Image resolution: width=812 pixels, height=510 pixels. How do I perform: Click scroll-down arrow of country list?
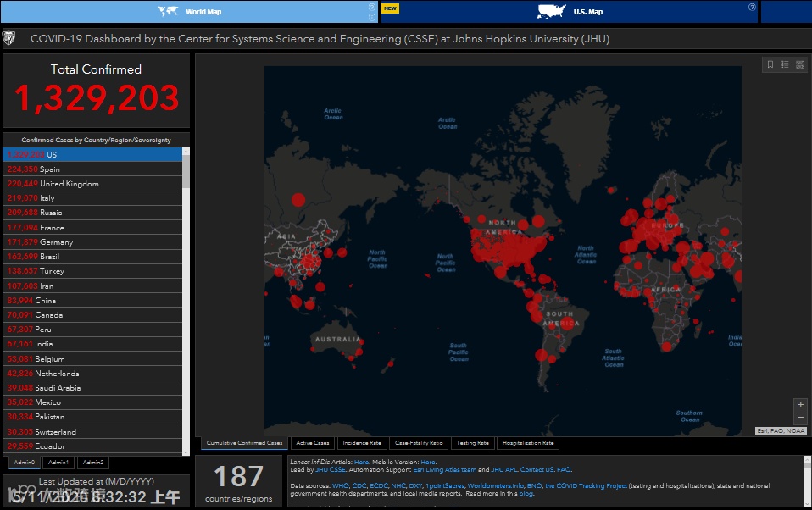[186, 452]
